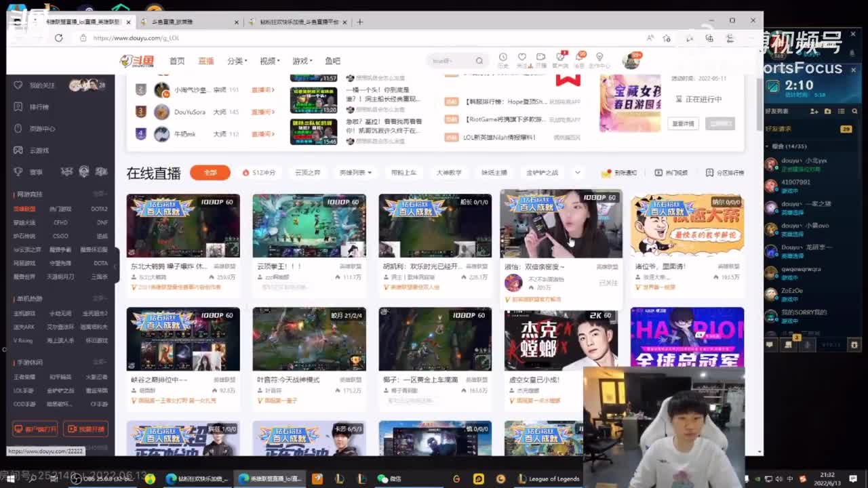Open 排行榜 in the left sidebar
The image size is (868, 488).
pos(39,107)
